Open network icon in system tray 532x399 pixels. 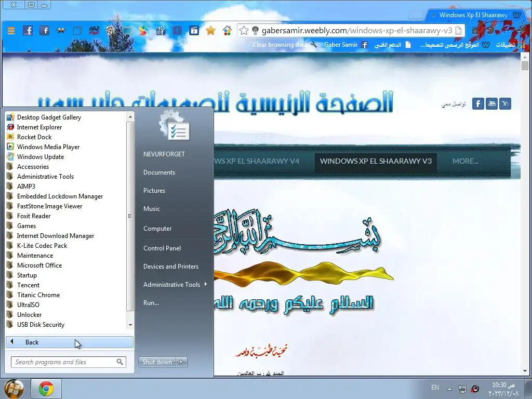(x=462, y=389)
